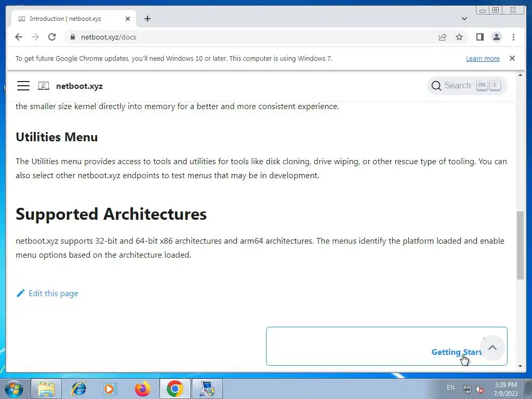This screenshot has width=532, height=399.
Task: Launch Internet Explorer from the taskbar
Action: coord(78,389)
